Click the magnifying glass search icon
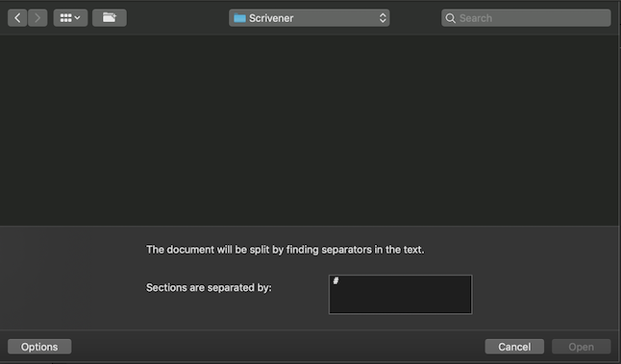 [450, 18]
